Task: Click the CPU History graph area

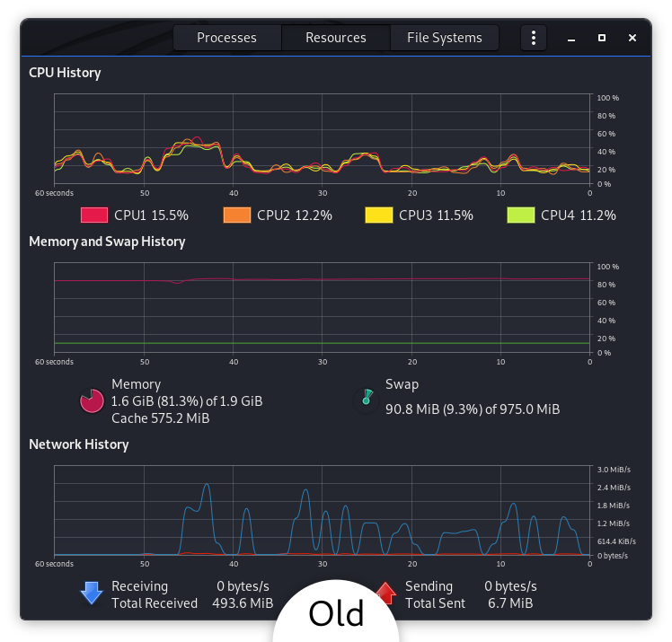Action: point(322,139)
